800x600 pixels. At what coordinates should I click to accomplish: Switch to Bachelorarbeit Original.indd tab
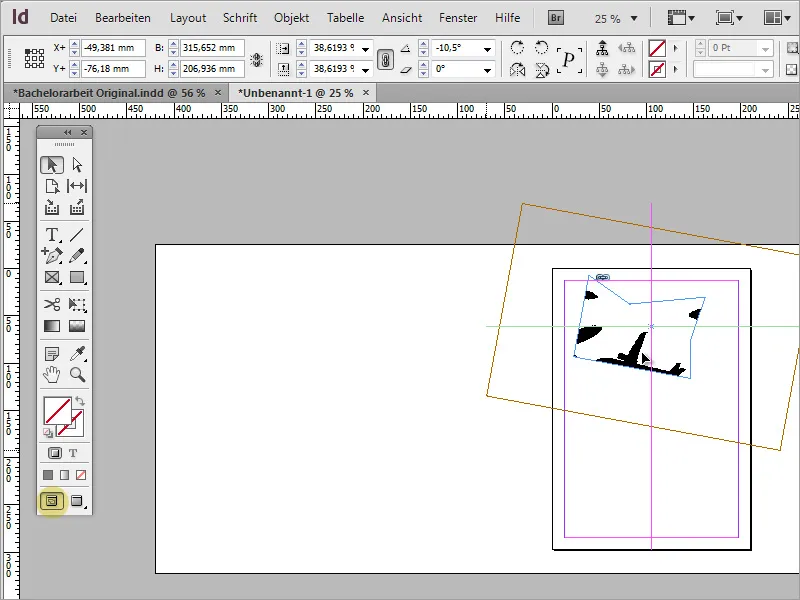[110, 91]
